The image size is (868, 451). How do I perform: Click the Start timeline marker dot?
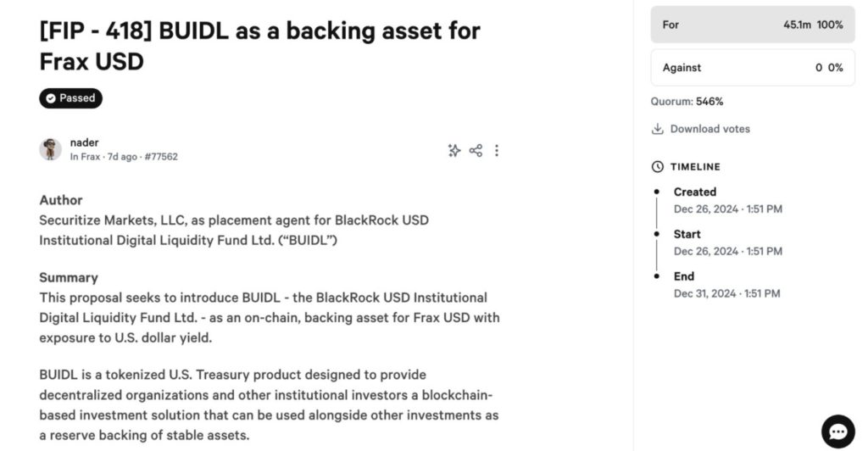tap(657, 234)
